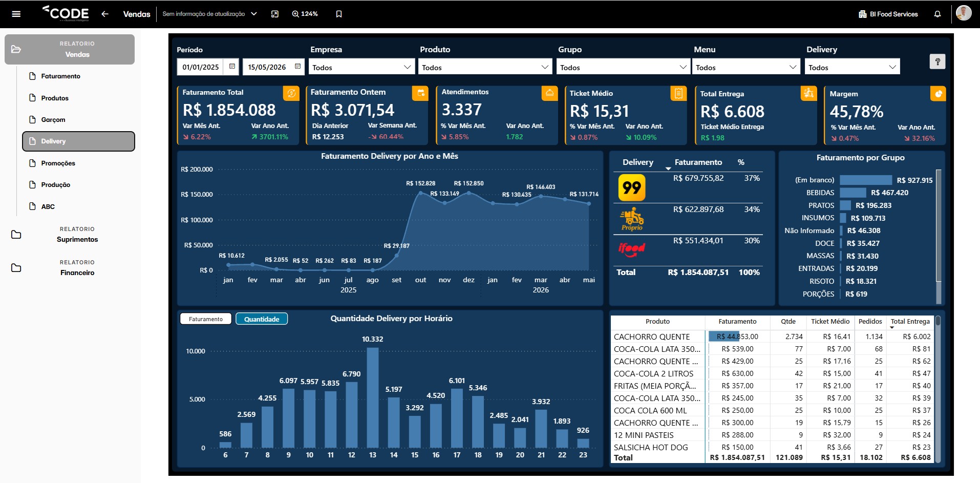Click the Atendimentos card icon

point(549,93)
